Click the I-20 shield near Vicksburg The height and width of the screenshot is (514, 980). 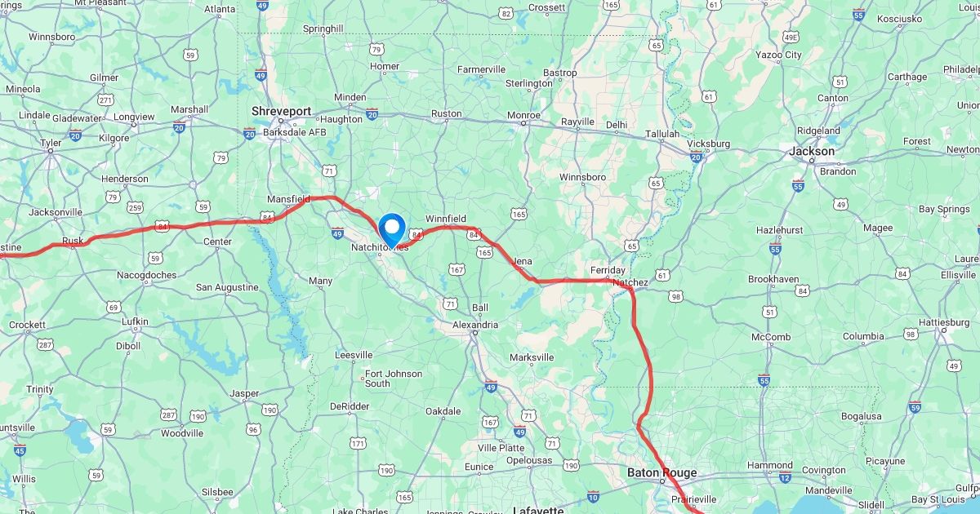(697, 157)
